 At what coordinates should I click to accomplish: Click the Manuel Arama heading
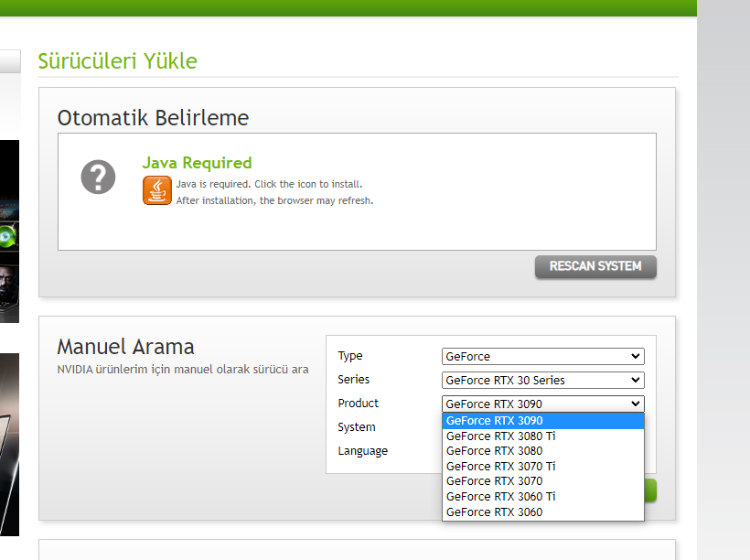(x=126, y=347)
